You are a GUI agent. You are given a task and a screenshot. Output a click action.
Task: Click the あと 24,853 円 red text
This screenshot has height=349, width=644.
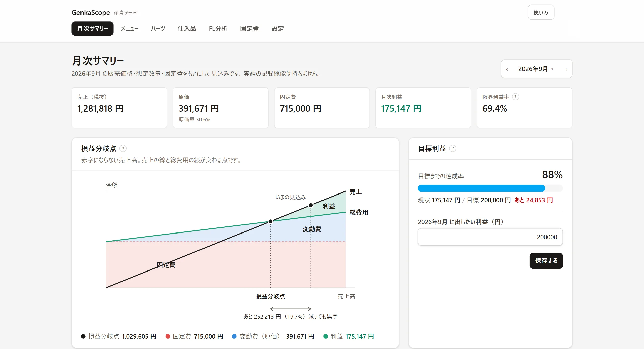(x=534, y=200)
